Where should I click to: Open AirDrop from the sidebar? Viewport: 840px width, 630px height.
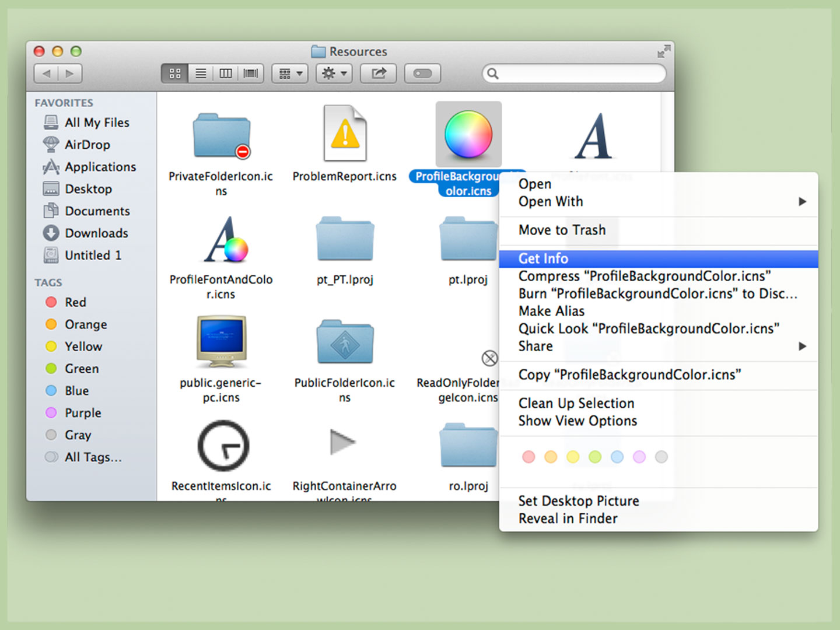[x=87, y=144]
